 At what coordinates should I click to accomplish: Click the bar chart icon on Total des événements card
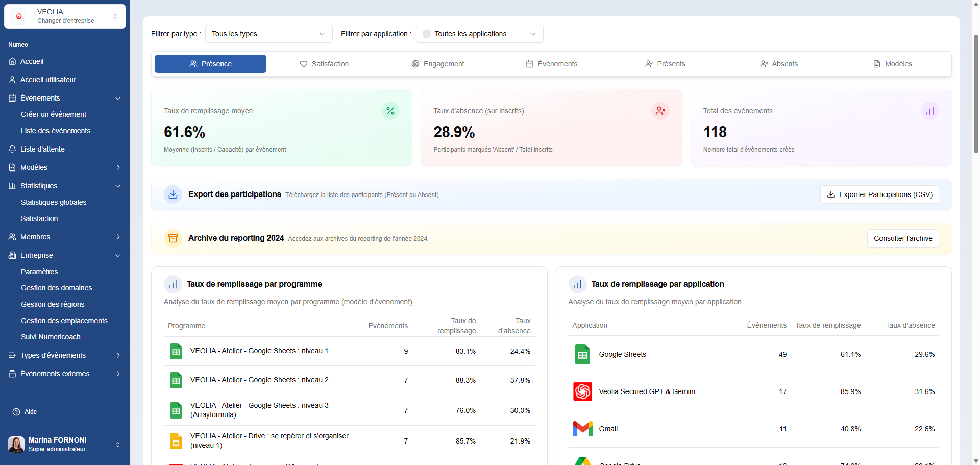(x=929, y=111)
